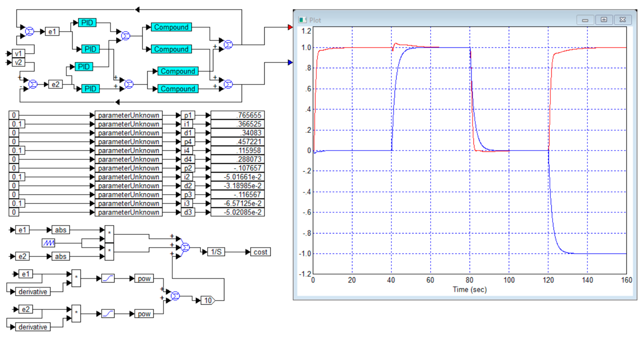Click the first parameterUnknown block

(x=129, y=115)
